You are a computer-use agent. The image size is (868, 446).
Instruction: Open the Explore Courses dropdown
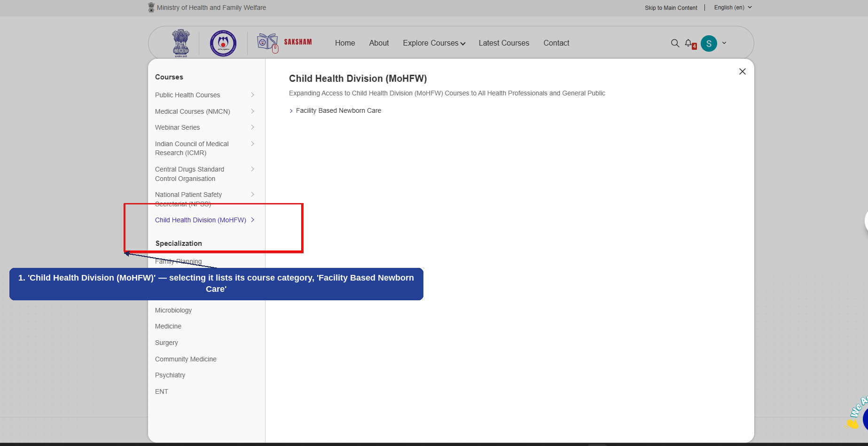[x=434, y=43]
